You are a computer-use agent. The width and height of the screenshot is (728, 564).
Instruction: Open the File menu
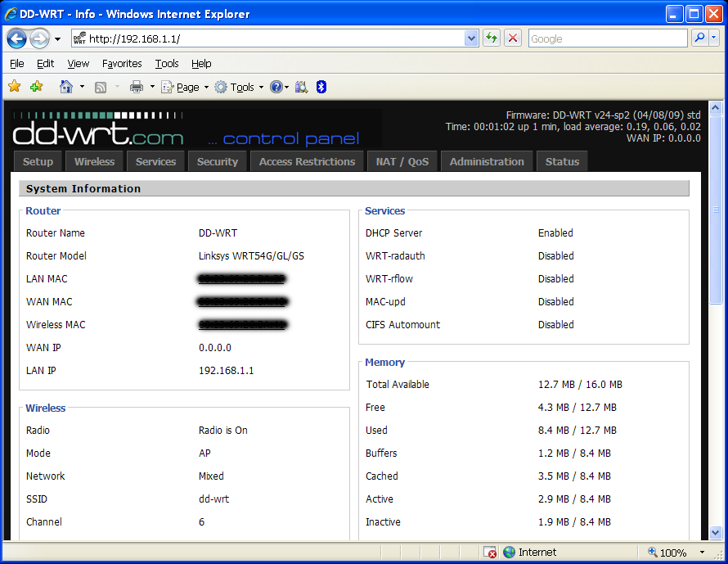point(17,64)
